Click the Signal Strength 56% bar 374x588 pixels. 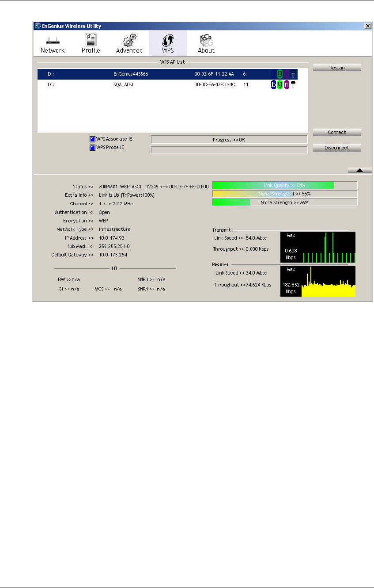click(x=285, y=194)
